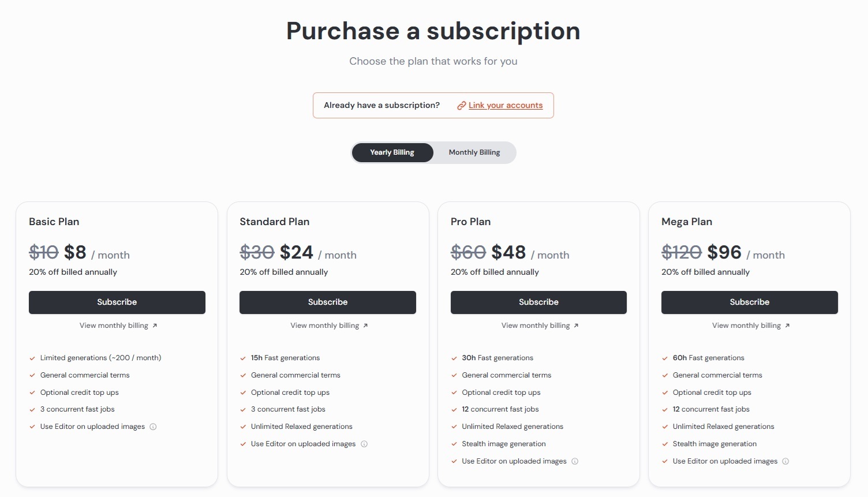The height and width of the screenshot is (497, 868).
Task: Select the Yearly Billing option
Action: coord(392,152)
